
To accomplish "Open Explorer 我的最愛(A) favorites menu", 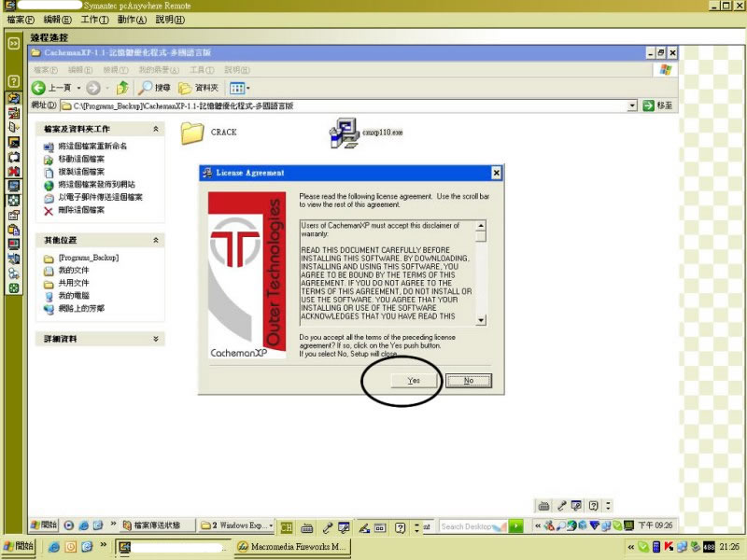I will tap(159, 70).
